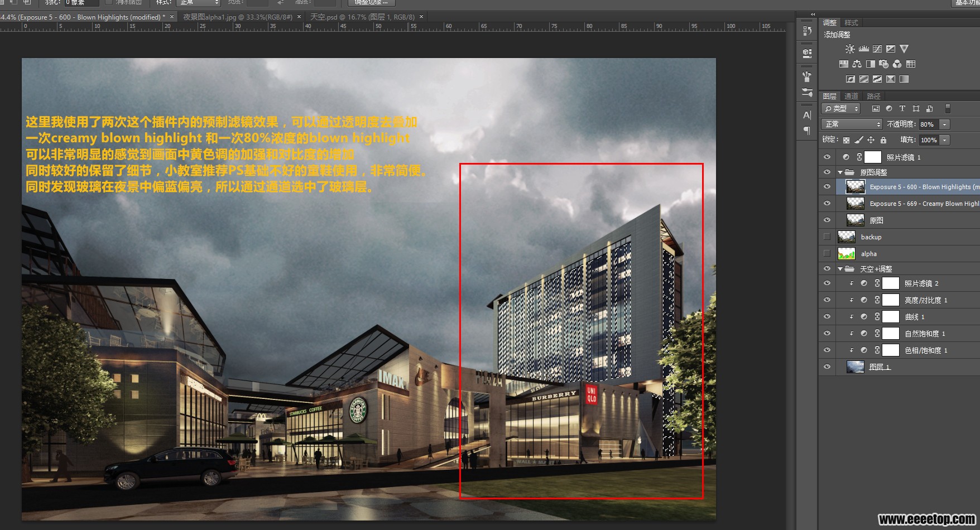Switch to the 夜景图alpha1.jpg document tab

click(238, 17)
